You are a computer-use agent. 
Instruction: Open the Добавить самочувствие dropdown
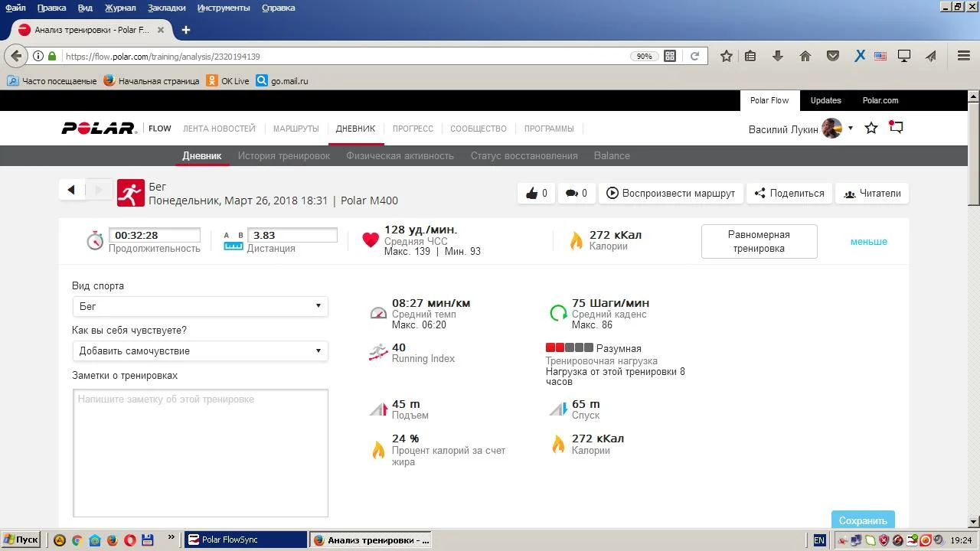point(200,350)
